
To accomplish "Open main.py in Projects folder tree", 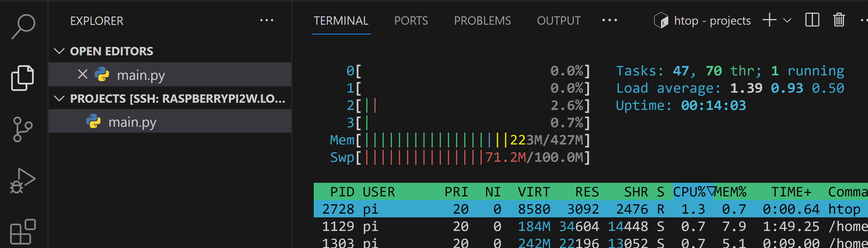I will [x=170, y=122].
